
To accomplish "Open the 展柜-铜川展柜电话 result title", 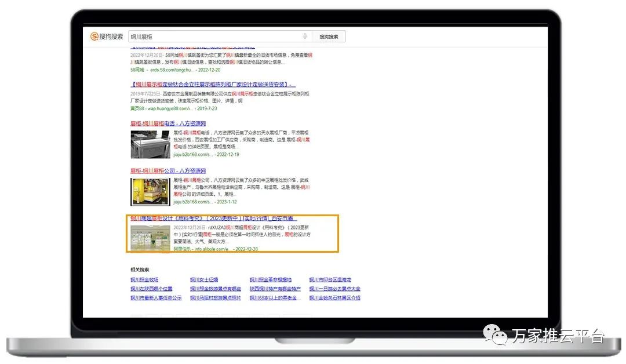I will (x=168, y=123).
